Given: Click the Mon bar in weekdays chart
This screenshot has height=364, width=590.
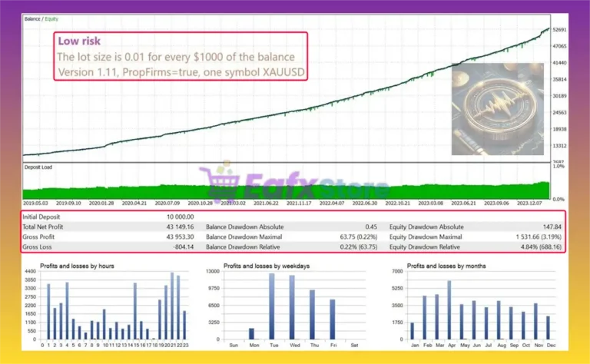Looking at the screenshot, I should pyautogui.click(x=251, y=333).
